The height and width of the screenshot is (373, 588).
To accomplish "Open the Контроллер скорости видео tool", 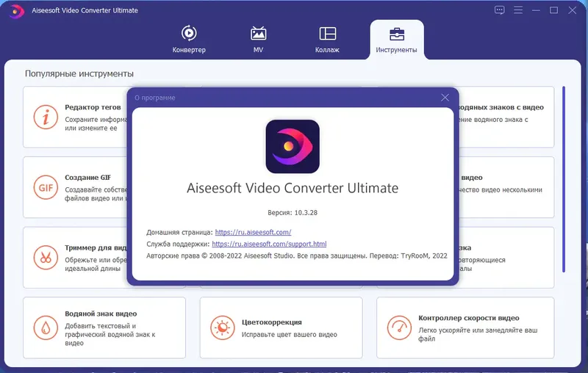I will point(465,327).
